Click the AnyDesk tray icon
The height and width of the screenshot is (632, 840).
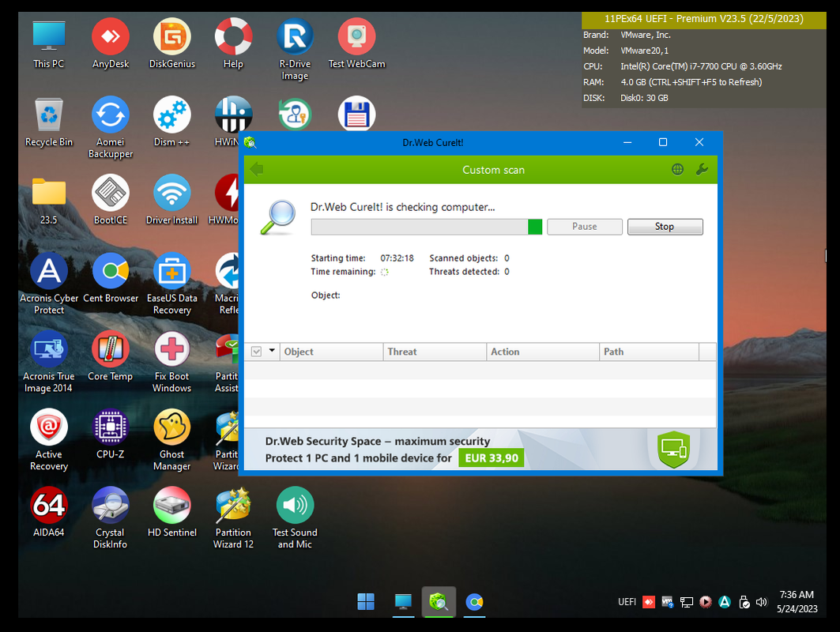click(x=649, y=602)
